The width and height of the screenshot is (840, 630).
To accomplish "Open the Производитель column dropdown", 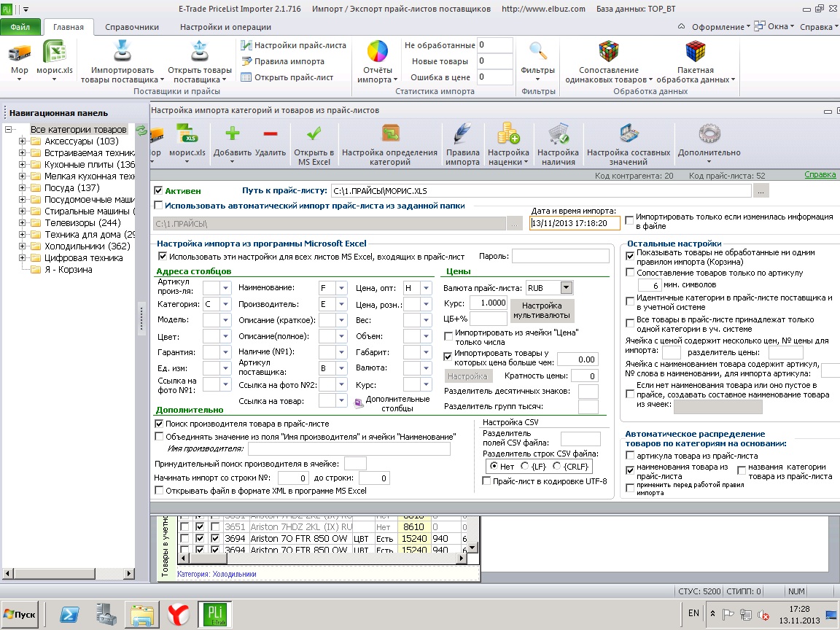I will tap(341, 304).
